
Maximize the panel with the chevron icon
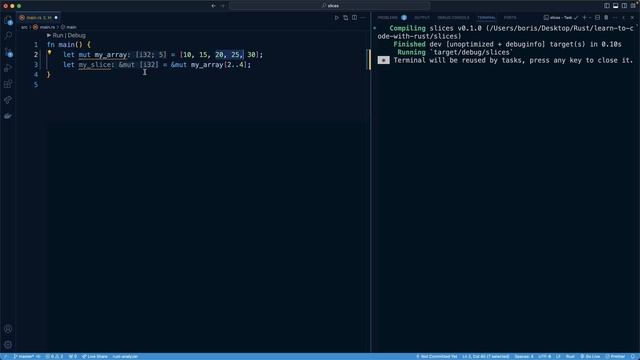coord(623,18)
